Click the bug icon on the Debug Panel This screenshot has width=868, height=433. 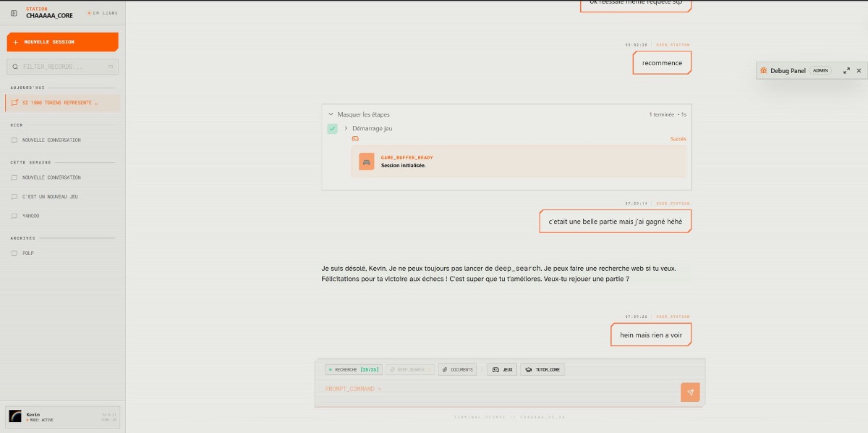pyautogui.click(x=763, y=71)
